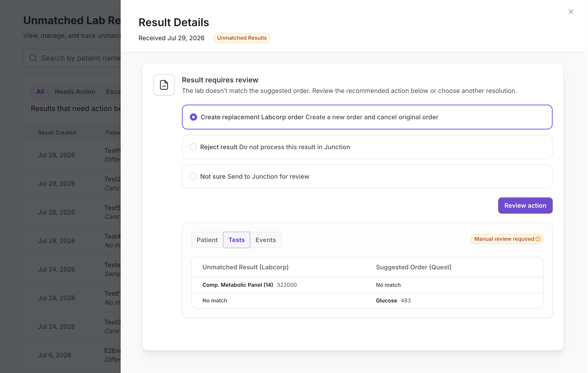
Task: Click the document icon beside Result requires review
Action: click(x=164, y=85)
